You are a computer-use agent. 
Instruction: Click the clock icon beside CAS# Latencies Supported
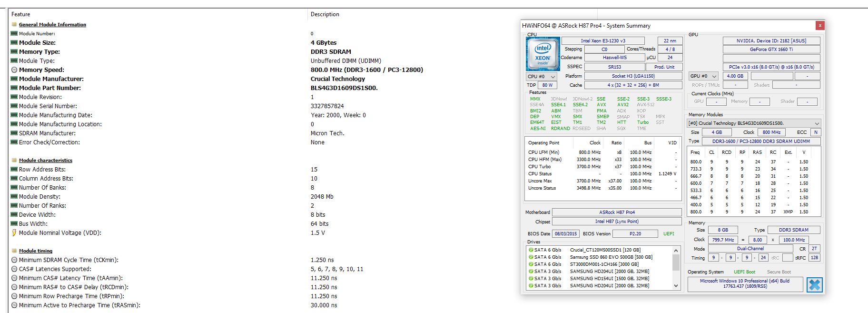14,269
